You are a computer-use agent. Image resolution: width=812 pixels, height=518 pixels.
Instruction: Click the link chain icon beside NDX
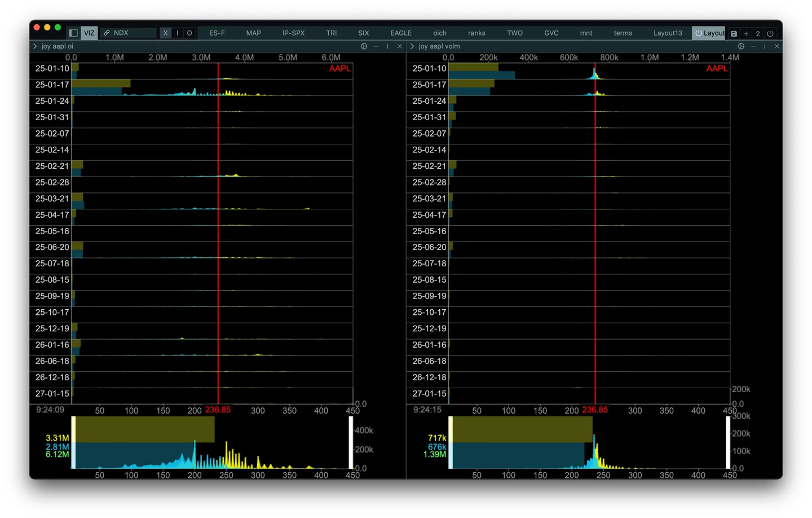[x=107, y=33]
